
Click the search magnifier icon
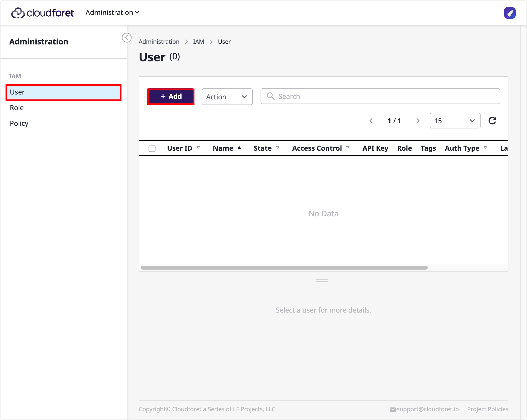point(270,96)
